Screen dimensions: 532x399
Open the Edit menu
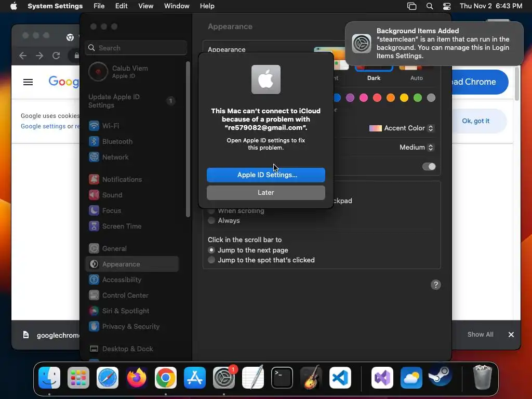tap(121, 6)
